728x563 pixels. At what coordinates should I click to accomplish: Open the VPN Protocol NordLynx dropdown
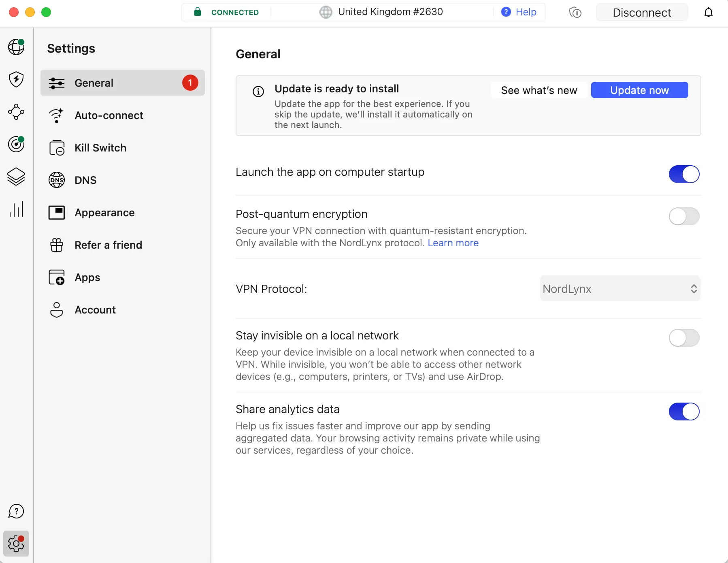tap(620, 289)
